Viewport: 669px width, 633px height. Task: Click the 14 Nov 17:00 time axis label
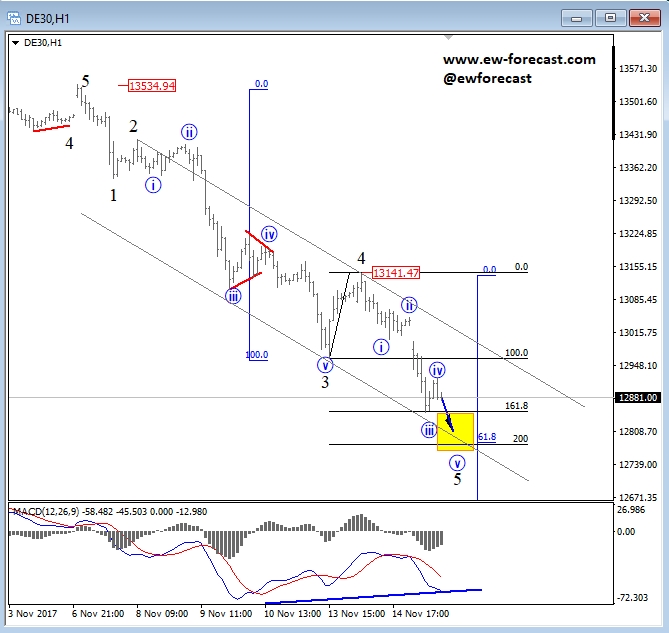coord(420,614)
